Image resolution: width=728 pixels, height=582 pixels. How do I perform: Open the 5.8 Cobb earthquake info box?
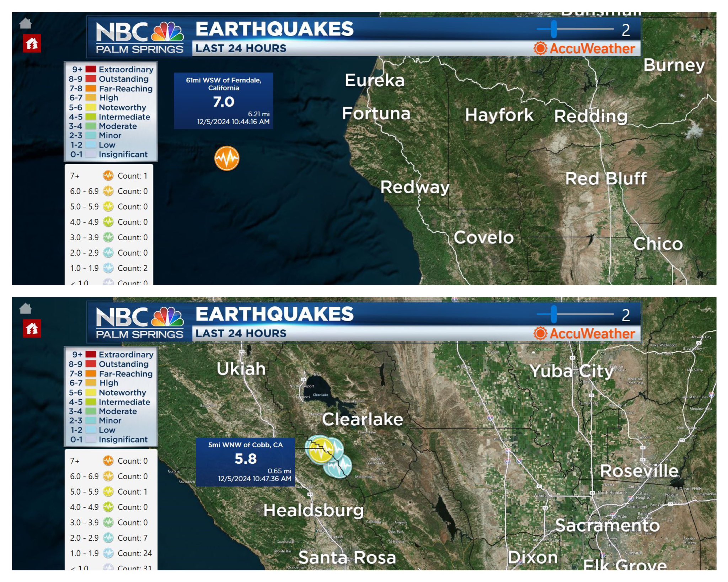pyautogui.click(x=245, y=462)
